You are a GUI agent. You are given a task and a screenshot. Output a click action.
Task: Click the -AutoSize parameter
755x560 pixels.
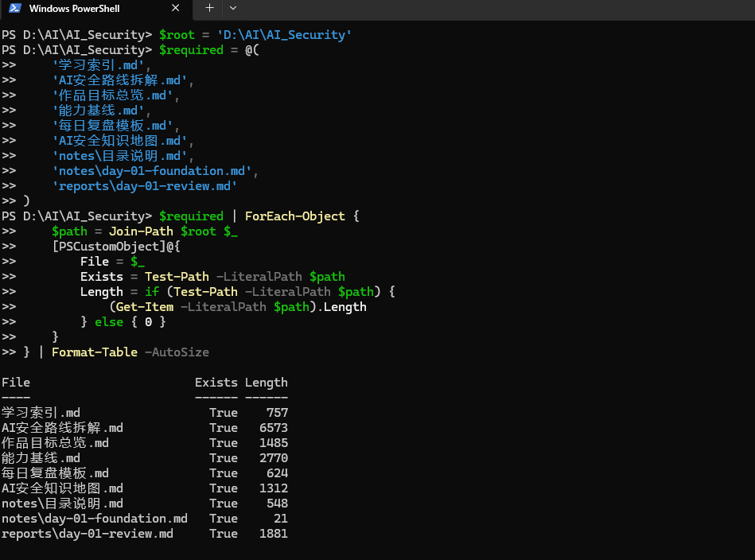pyautogui.click(x=177, y=352)
